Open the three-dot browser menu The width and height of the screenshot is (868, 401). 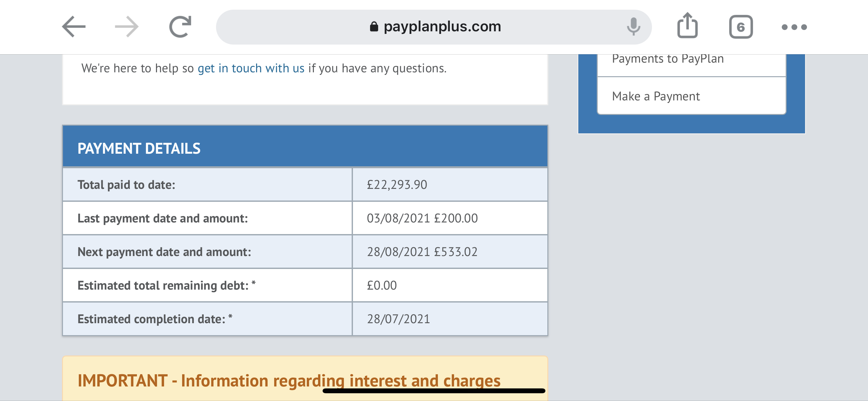coord(794,27)
